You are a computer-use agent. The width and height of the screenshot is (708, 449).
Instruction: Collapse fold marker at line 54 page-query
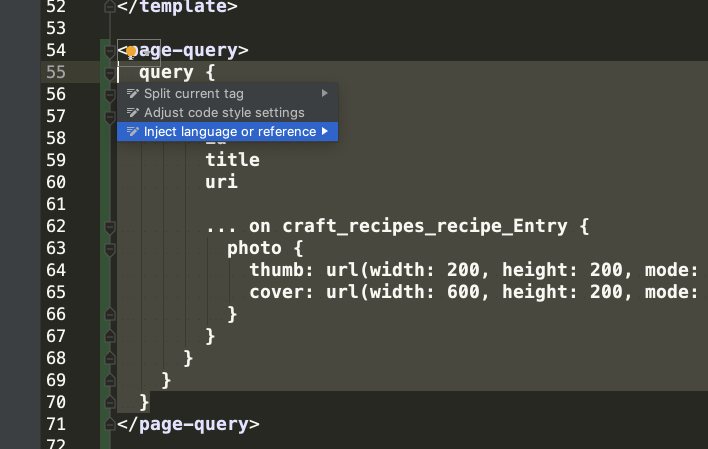pyautogui.click(x=109, y=50)
